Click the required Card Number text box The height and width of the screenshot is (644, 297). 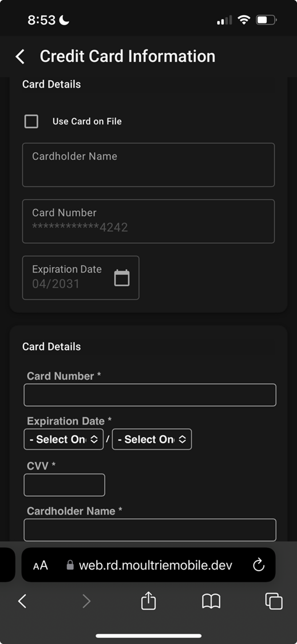click(x=150, y=395)
